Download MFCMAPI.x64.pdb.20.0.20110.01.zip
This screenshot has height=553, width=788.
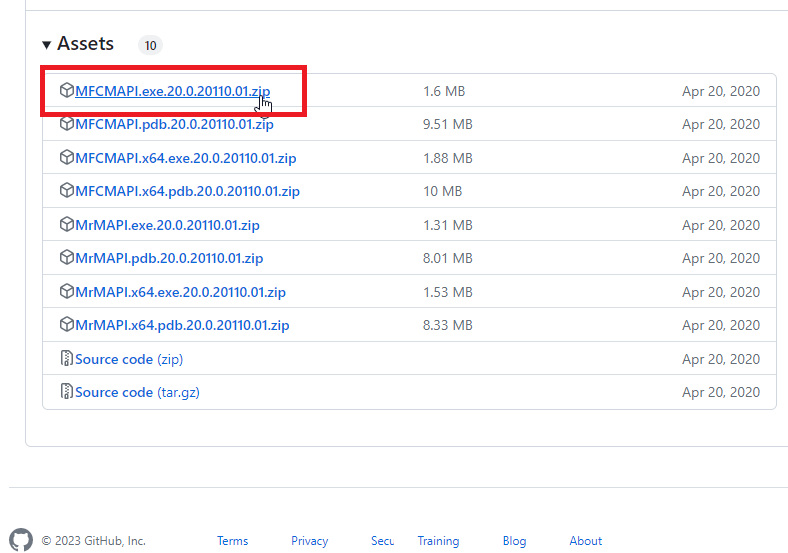187,191
